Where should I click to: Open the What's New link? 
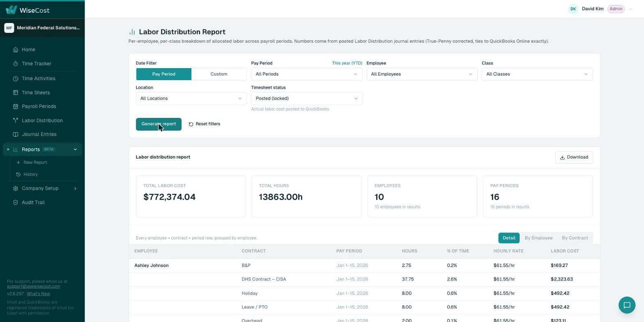(x=39, y=294)
